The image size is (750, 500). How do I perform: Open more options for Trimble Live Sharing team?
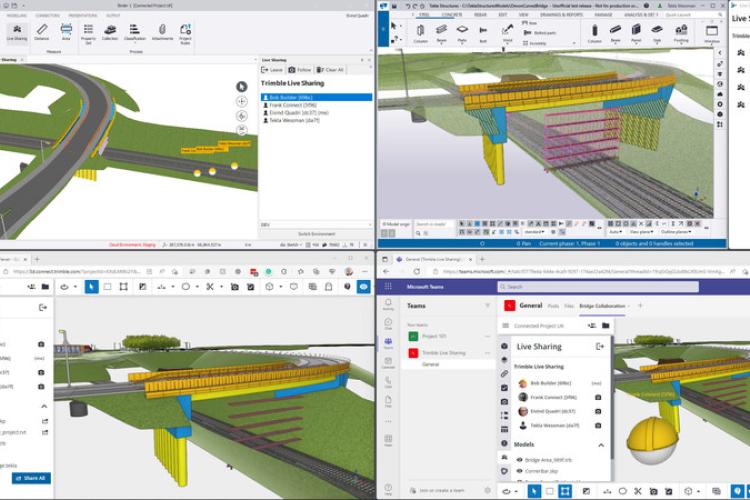[x=487, y=353]
